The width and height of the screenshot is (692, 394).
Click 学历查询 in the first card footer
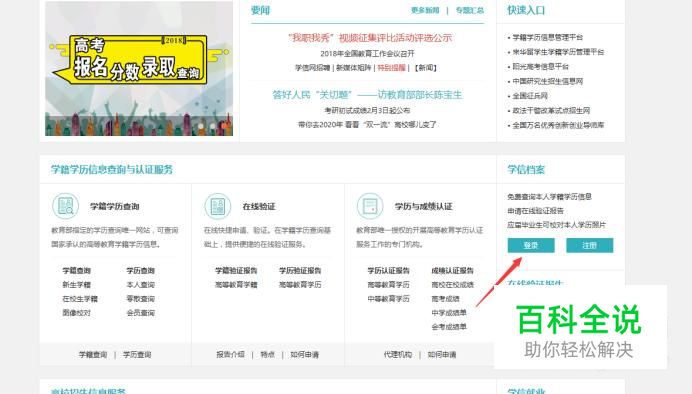coord(137,354)
